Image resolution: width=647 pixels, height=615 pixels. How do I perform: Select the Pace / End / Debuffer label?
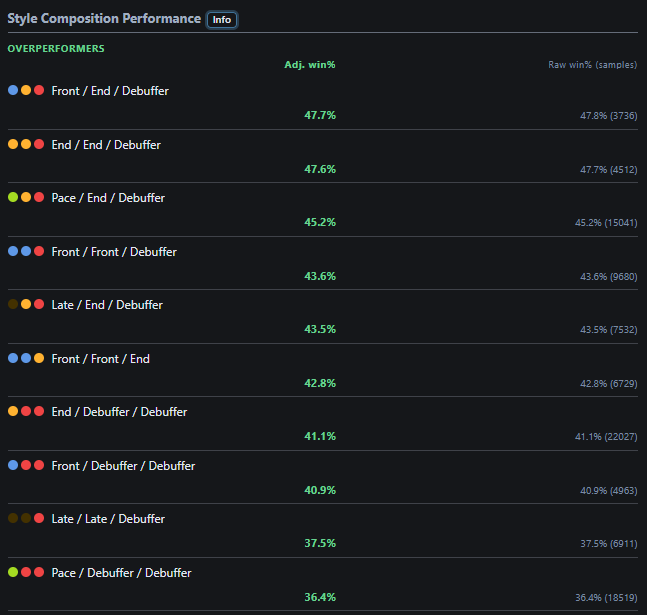point(108,198)
